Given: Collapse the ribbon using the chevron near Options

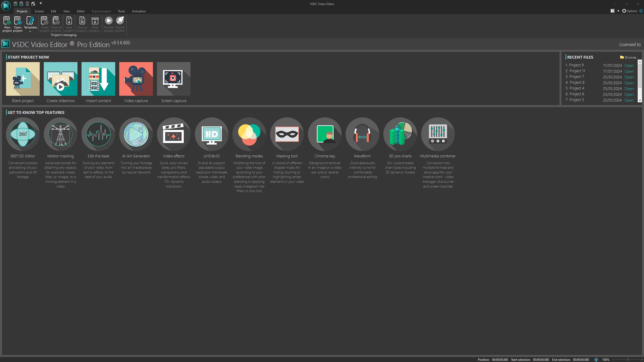Looking at the screenshot, I should [618, 11].
